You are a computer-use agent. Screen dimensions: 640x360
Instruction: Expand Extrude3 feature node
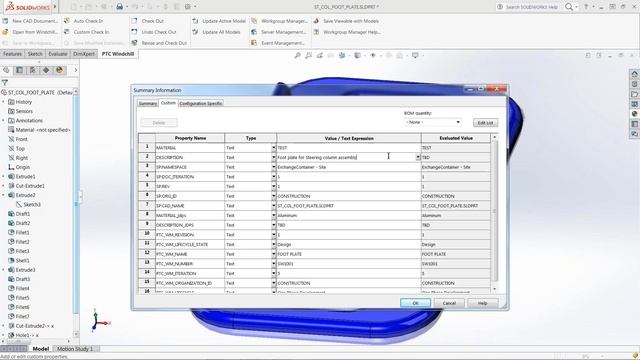click(x=3, y=270)
